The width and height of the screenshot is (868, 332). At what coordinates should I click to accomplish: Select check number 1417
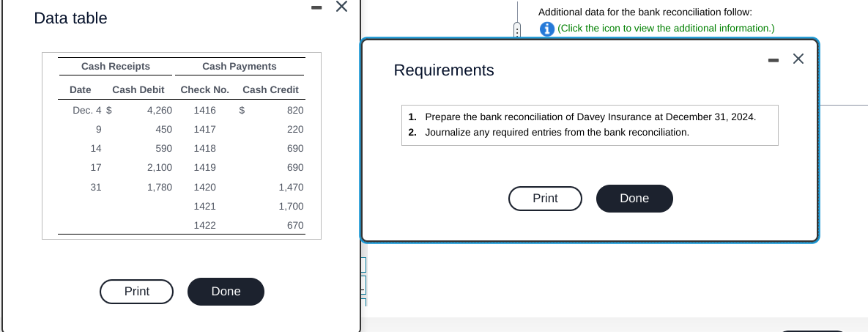pyautogui.click(x=205, y=130)
